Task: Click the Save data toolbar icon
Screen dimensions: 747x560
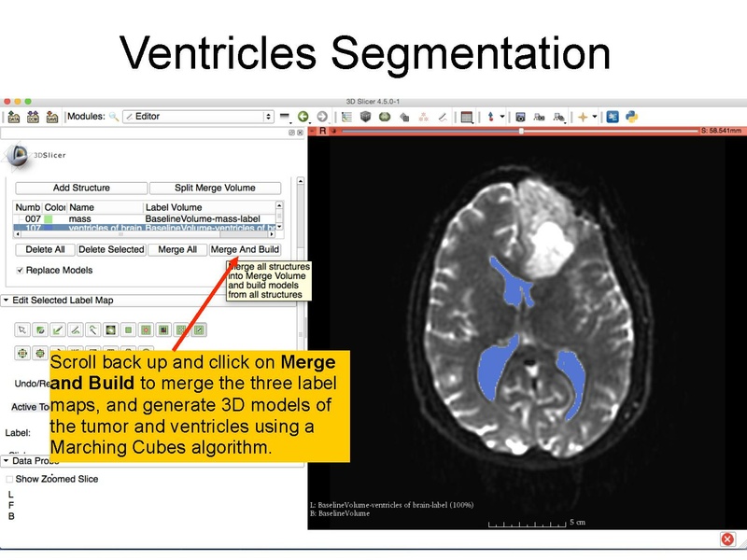Action: 49,117
